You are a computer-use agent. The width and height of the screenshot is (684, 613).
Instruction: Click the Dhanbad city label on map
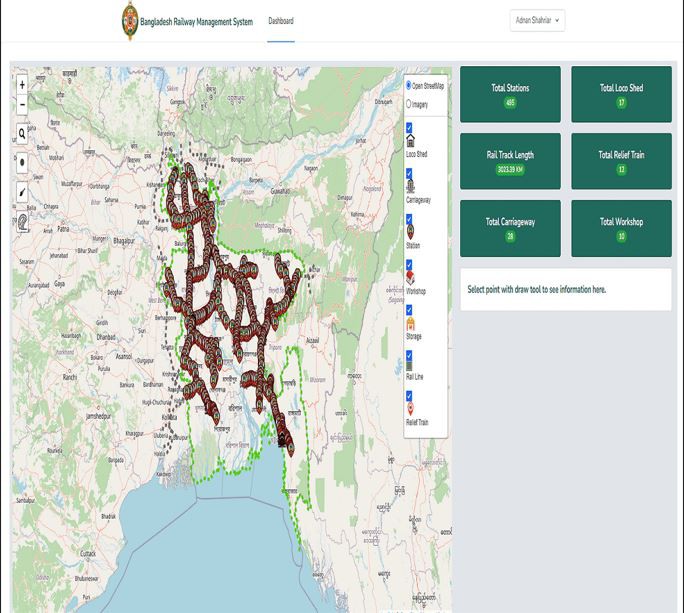click(x=106, y=337)
